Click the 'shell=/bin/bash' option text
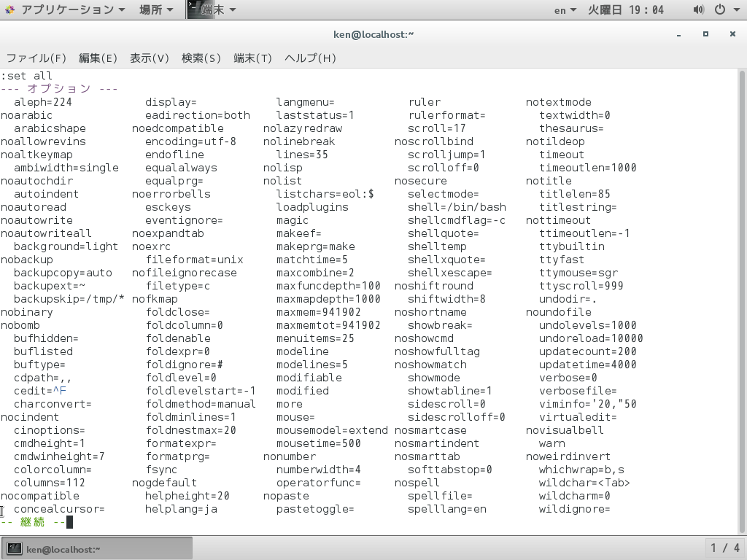The image size is (747, 560). (457, 207)
